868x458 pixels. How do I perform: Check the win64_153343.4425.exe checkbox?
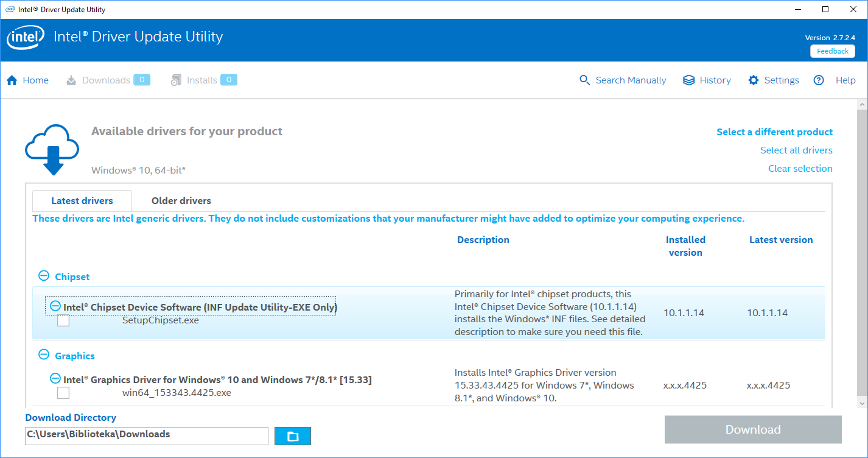pyautogui.click(x=63, y=393)
